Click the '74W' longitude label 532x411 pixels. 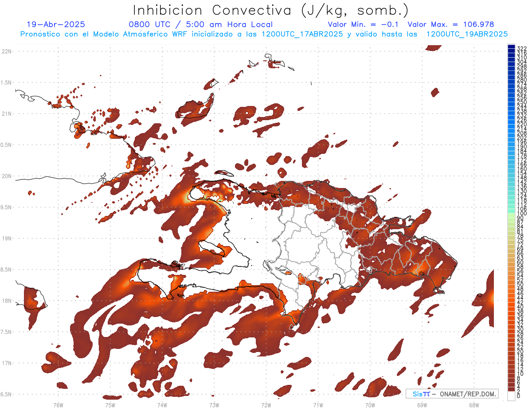coord(162,405)
